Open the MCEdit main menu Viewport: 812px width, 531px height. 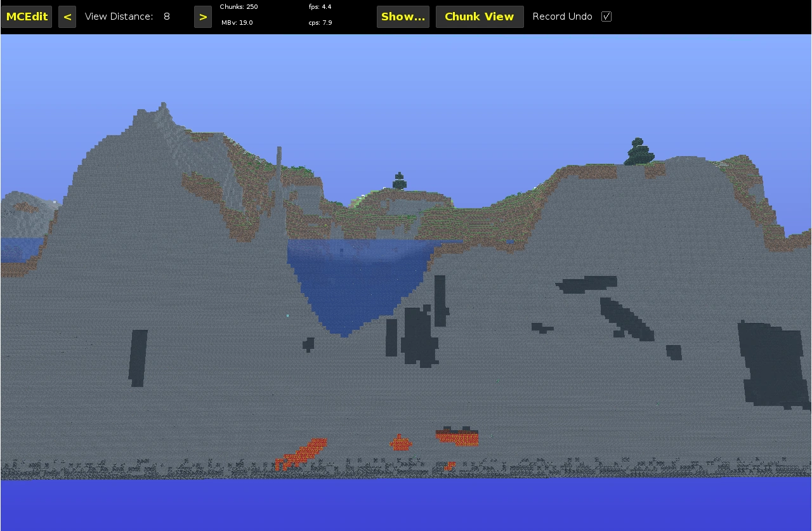coord(27,17)
